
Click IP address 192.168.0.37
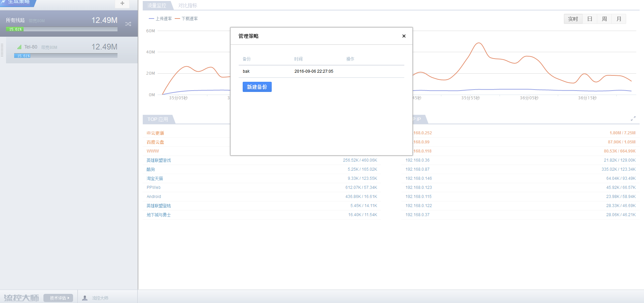[417, 215]
